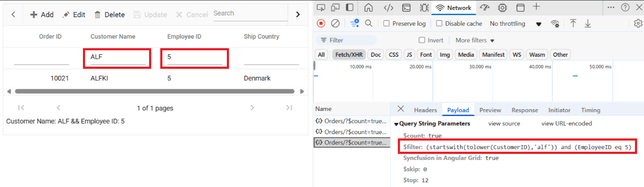Click the grid Search input field
644x187 pixels.
[x=250, y=14]
